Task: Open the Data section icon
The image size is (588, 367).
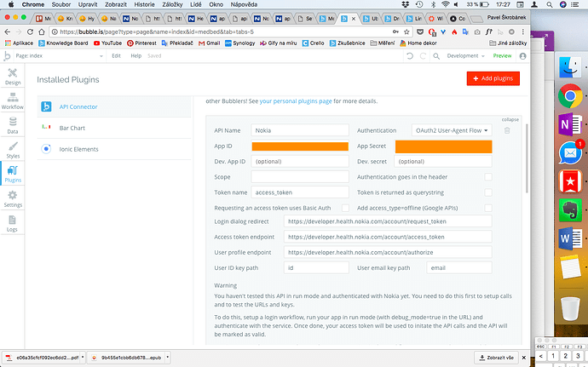Action: [x=13, y=125]
